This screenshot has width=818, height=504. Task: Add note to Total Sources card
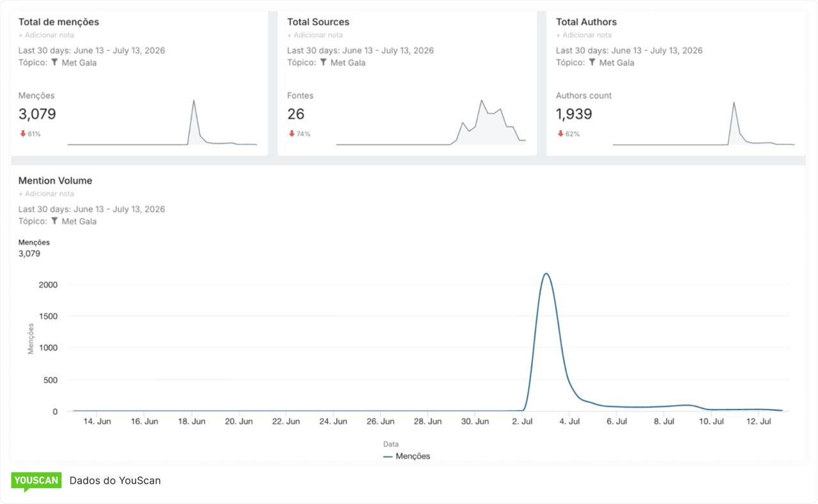click(315, 35)
